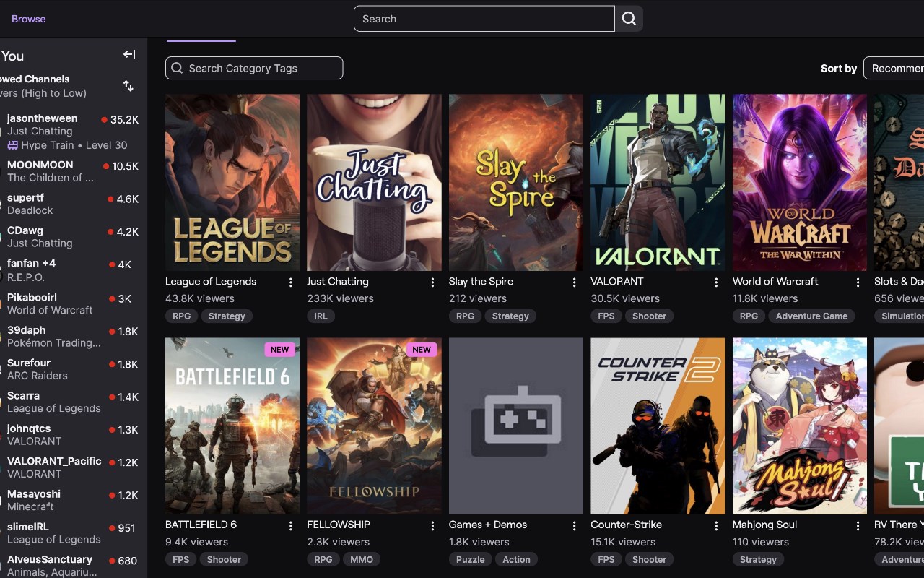924x578 pixels.
Task: Open Masayoshi channel playing Minecraft
Action: 72,501
